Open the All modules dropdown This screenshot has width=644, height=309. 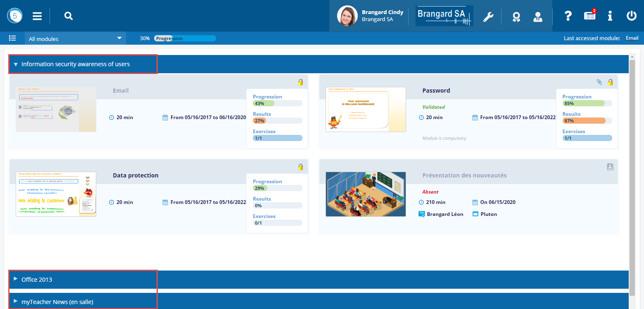pyautogui.click(x=75, y=38)
